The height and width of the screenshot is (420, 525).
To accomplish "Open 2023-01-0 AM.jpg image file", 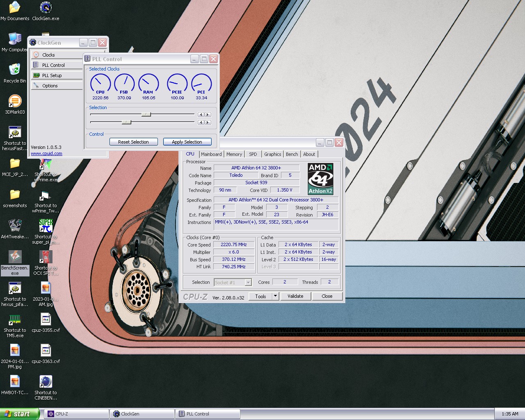I will (46, 294).
